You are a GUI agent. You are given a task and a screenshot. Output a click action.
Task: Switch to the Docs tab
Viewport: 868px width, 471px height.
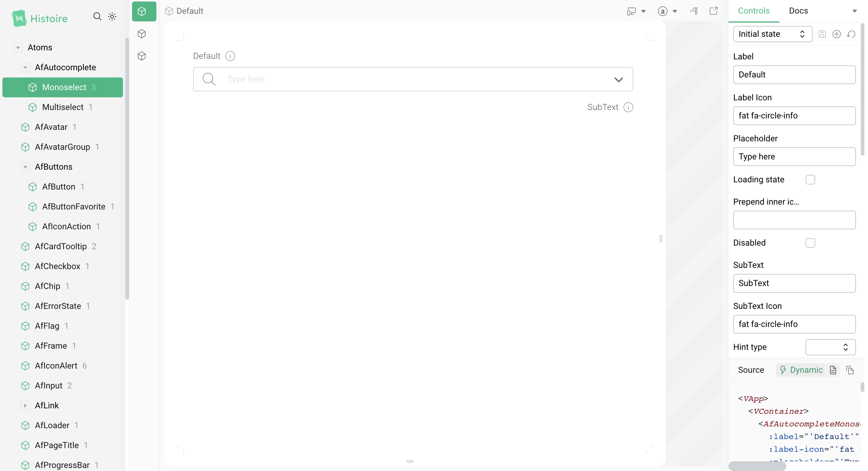point(799,11)
